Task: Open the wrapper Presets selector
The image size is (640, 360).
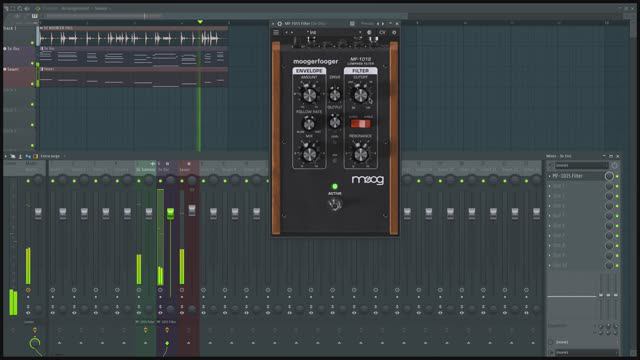Action: click(367, 24)
